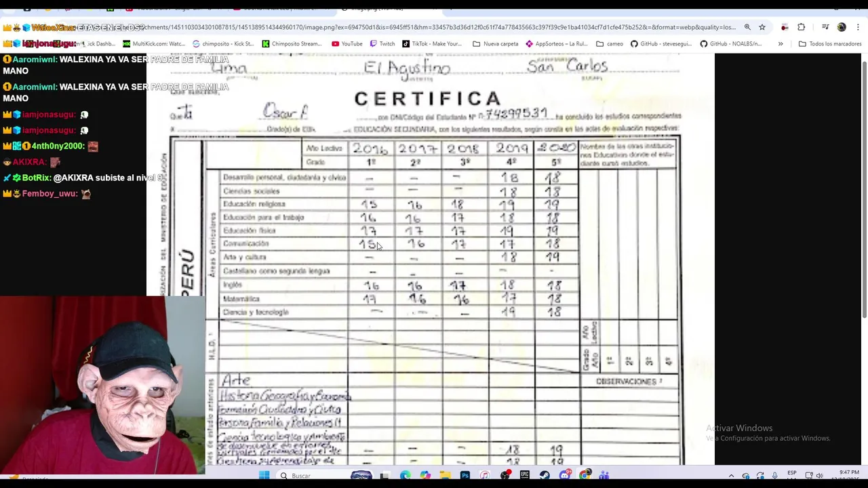This screenshot has width=868, height=488.
Task: Click the 'Matemática' row label
Action: pyautogui.click(x=241, y=299)
